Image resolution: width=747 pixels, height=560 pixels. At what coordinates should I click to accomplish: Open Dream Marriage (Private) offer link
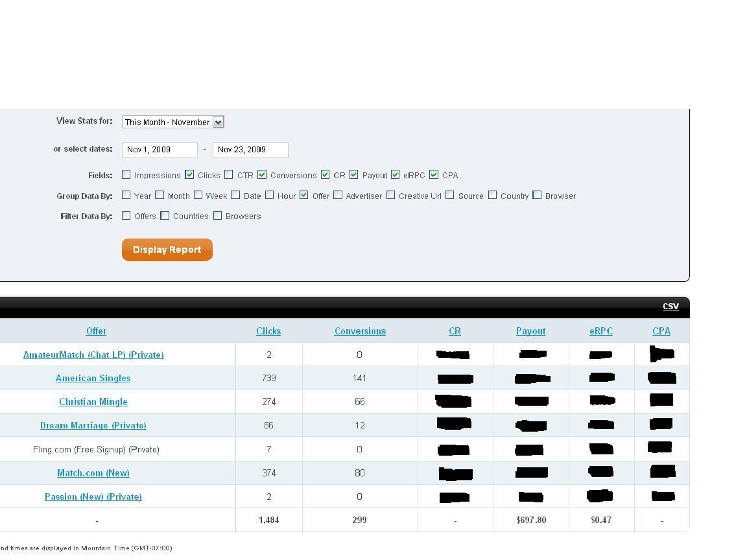coord(93,426)
